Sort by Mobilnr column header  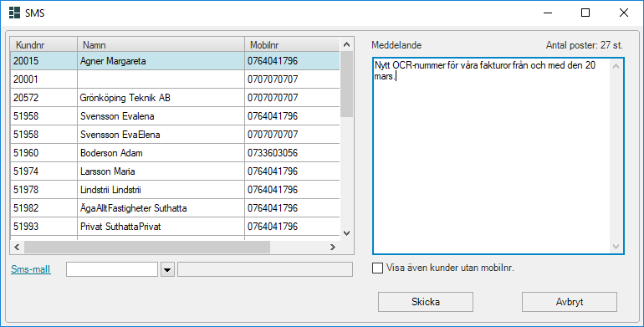coord(292,44)
